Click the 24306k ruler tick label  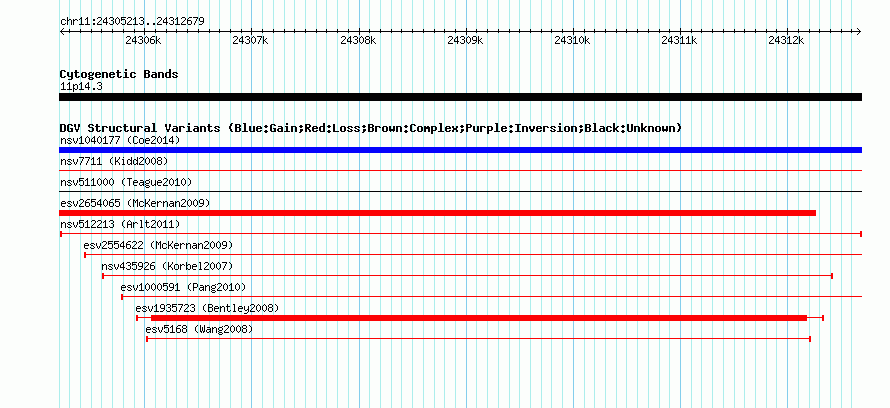144,40
